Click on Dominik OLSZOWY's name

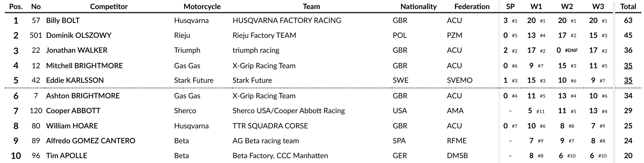click(x=79, y=35)
